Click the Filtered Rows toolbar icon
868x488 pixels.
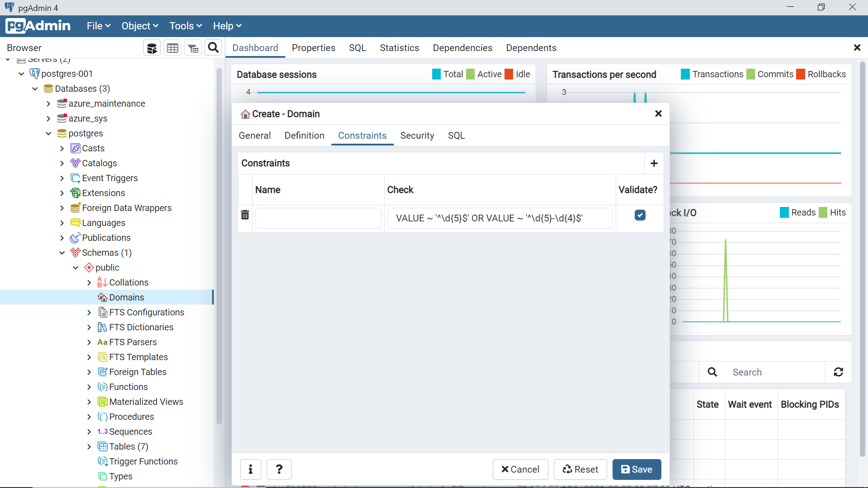[x=193, y=48]
